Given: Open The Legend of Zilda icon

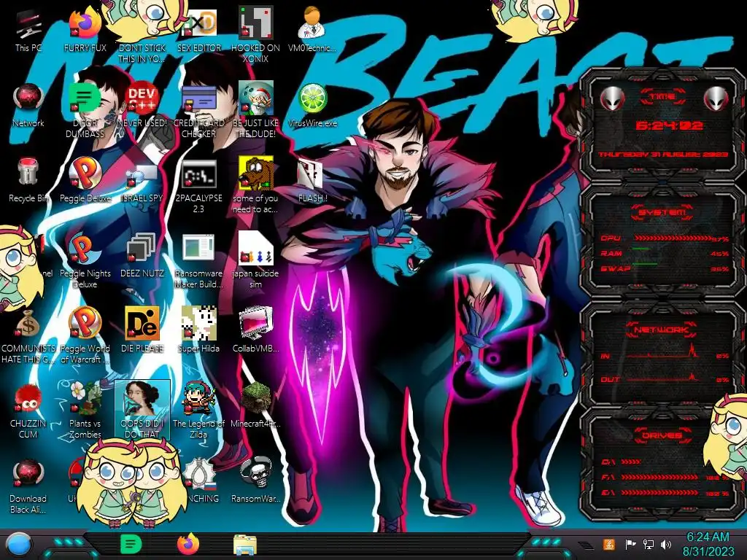Looking at the screenshot, I should [x=198, y=411].
